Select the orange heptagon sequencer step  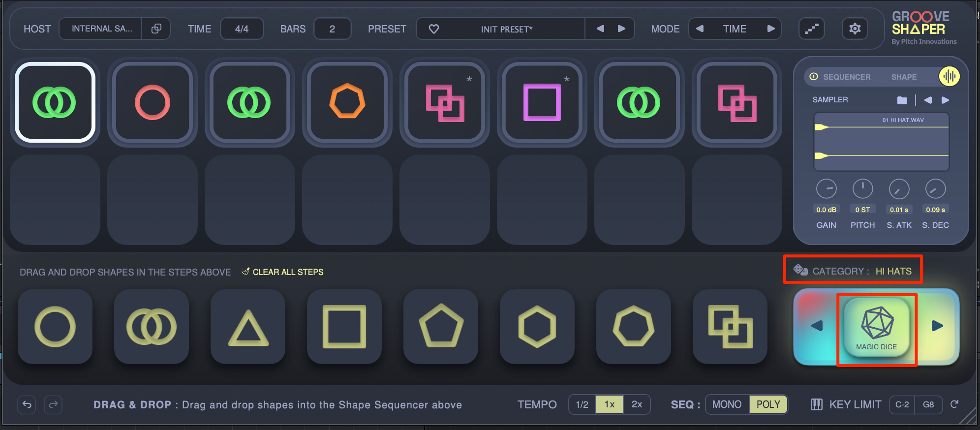347,102
